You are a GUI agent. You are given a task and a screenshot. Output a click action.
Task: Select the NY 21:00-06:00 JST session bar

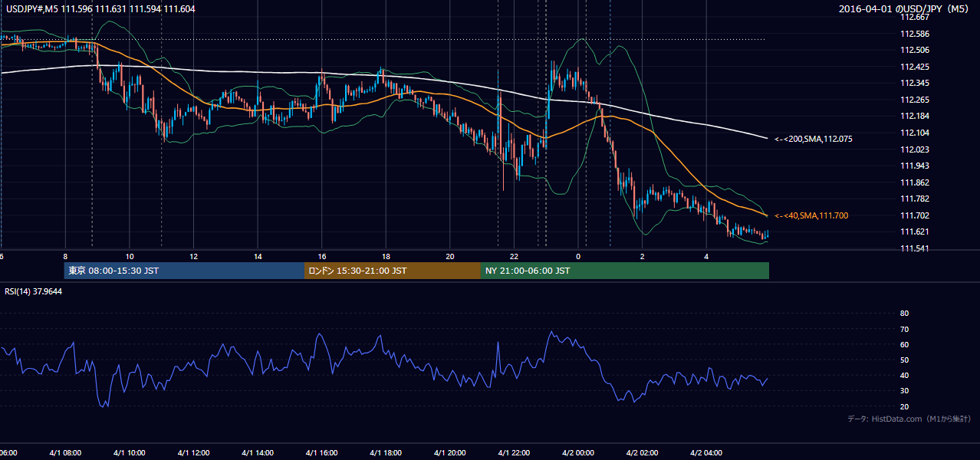(625, 271)
